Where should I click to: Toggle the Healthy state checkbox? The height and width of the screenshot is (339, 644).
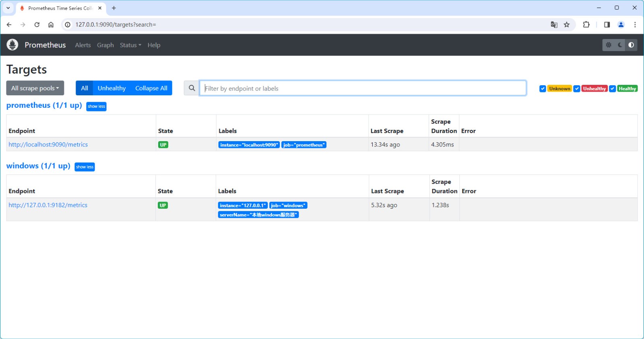613,88
